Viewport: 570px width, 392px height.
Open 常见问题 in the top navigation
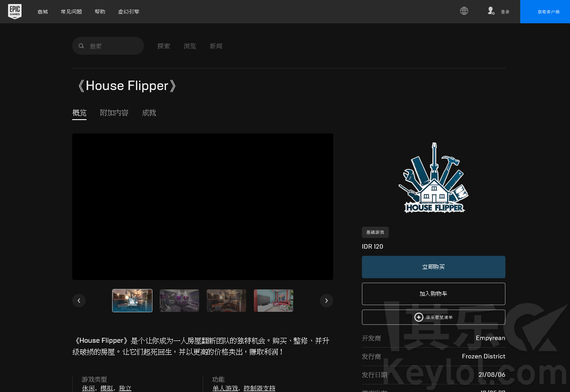tap(71, 12)
